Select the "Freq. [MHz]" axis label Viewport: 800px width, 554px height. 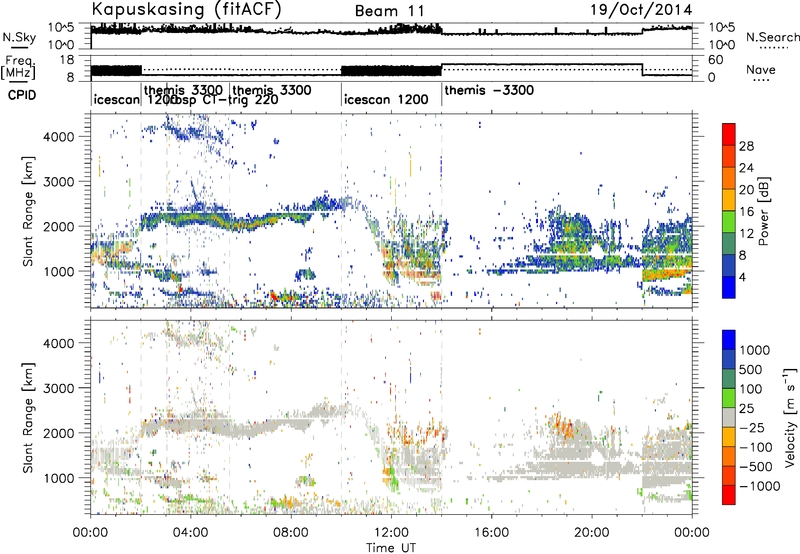pos(20,67)
